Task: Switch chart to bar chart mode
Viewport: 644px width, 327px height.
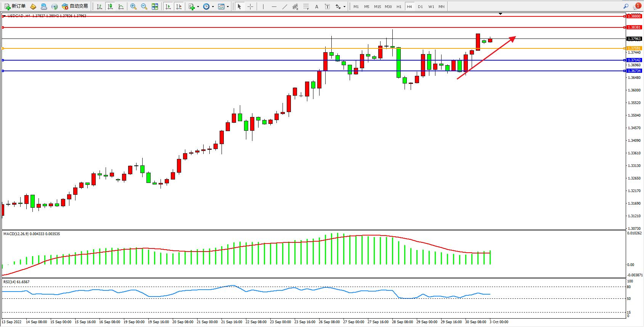Action: click(100, 6)
